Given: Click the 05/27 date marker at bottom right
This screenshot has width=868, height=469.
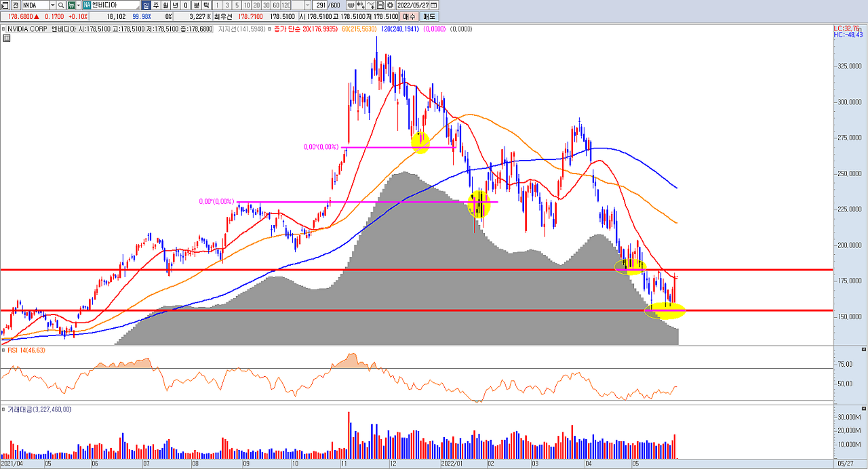Looking at the screenshot, I should point(845,464).
